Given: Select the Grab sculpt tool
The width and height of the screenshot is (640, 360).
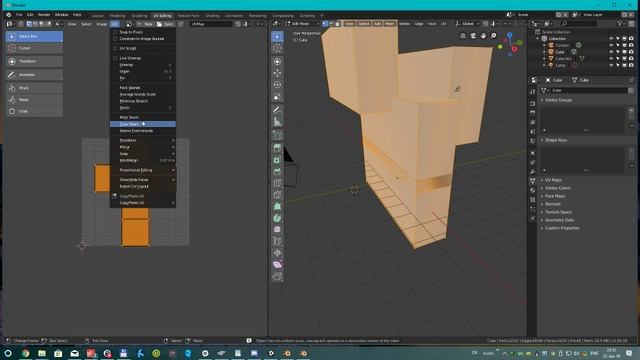Looking at the screenshot, I should tap(34, 111).
